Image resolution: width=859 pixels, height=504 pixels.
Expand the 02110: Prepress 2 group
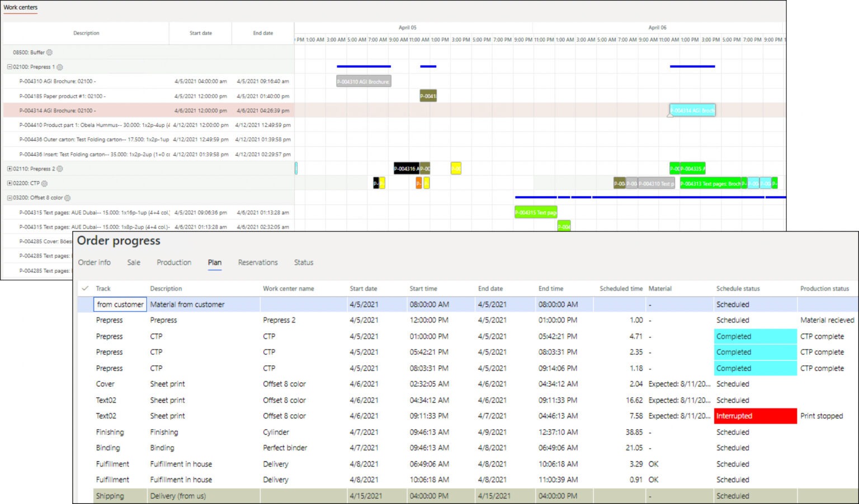[x=8, y=168]
